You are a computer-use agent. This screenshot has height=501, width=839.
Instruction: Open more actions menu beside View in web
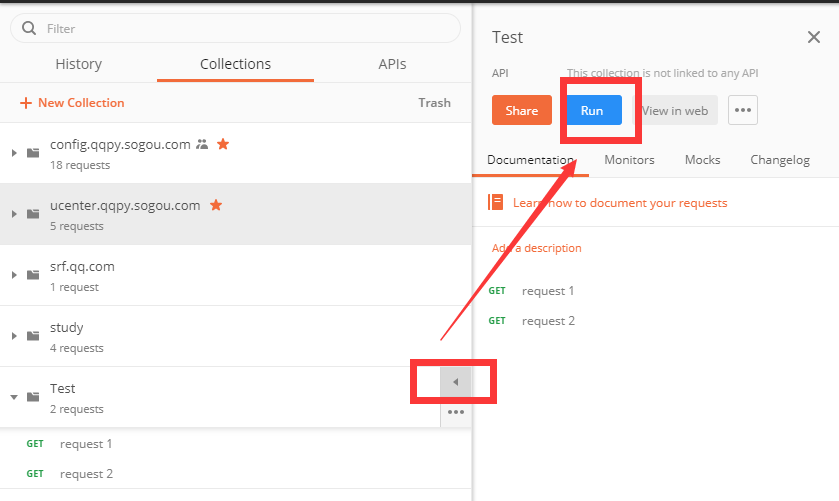[743, 110]
